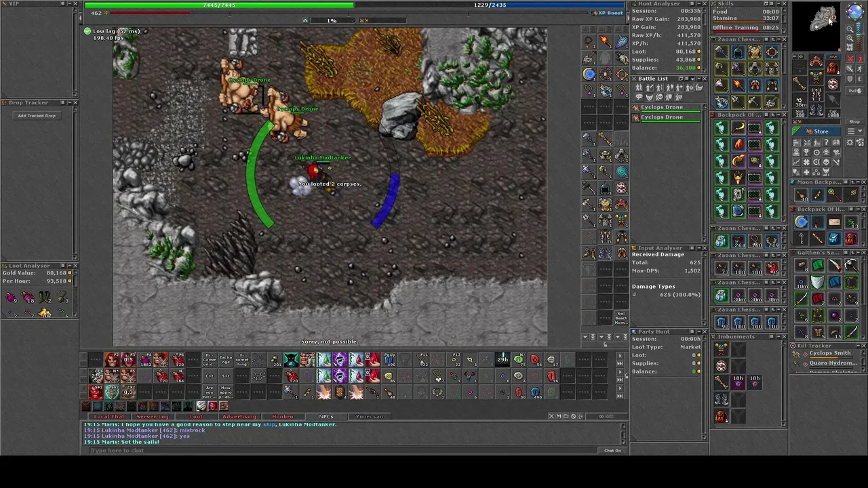Toggle the skull filter in Battle List

point(659,97)
